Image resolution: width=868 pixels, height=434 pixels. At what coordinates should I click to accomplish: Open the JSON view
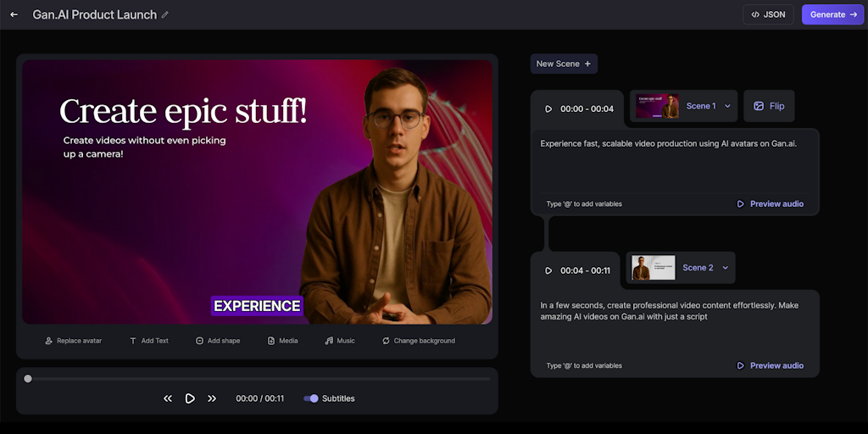point(768,15)
